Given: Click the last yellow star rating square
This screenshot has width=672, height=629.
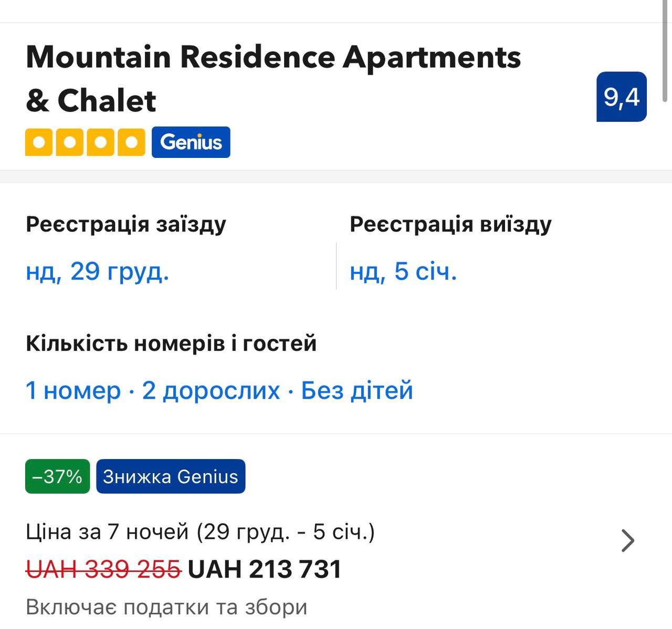Looking at the screenshot, I should pyautogui.click(x=131, y=142).
